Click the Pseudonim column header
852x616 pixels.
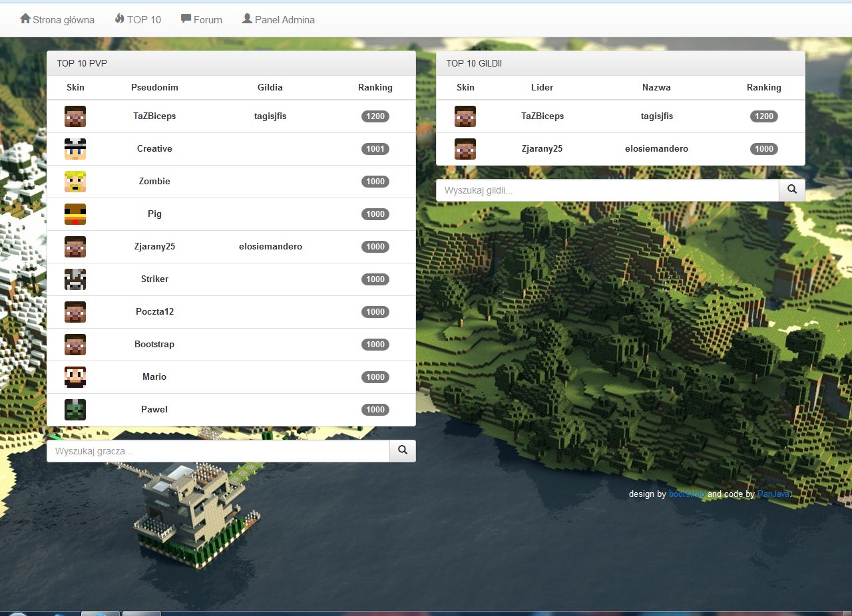[x=154, y=87]
